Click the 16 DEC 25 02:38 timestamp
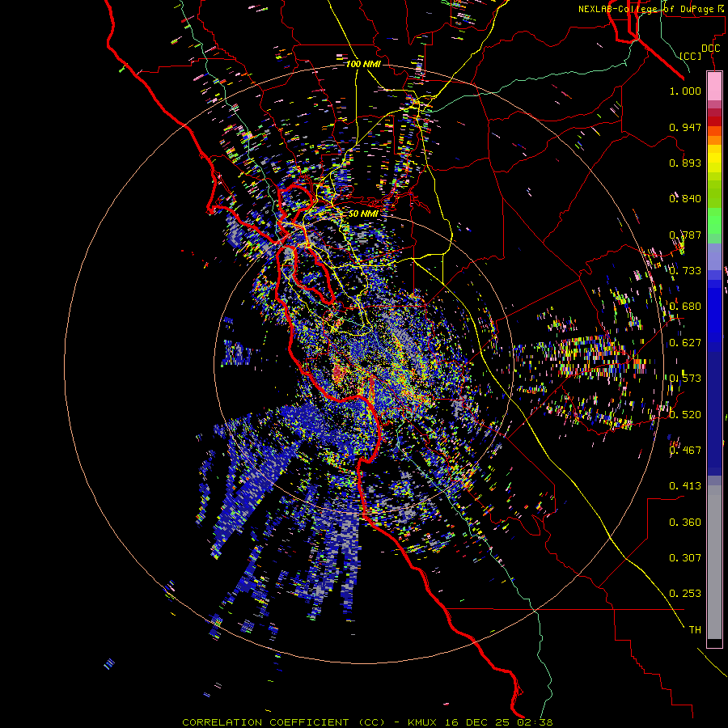This screenshot has height=728, width=728. pos(498,722)
